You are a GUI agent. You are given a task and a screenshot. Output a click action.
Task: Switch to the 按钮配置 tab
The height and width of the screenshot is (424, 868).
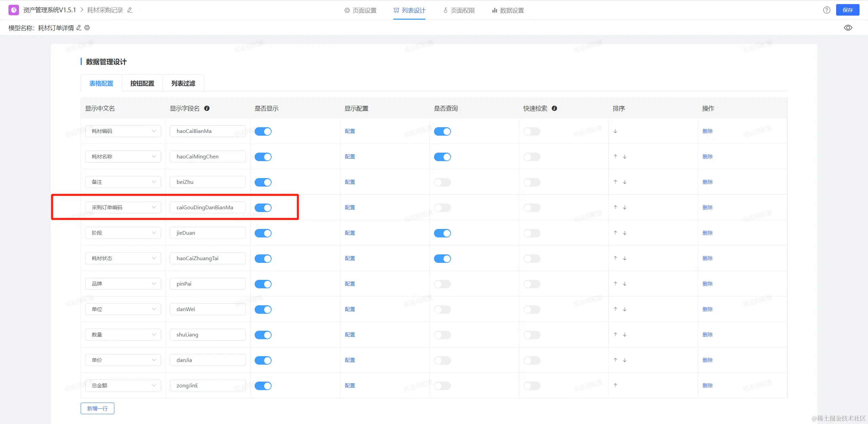point(142,83)
